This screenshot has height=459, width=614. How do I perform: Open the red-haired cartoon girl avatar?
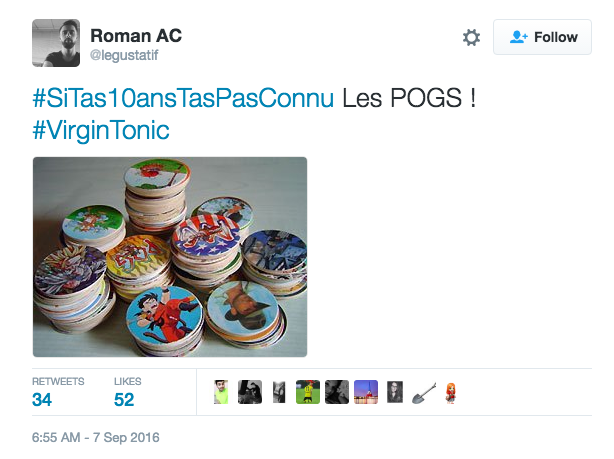click(451, 393)
